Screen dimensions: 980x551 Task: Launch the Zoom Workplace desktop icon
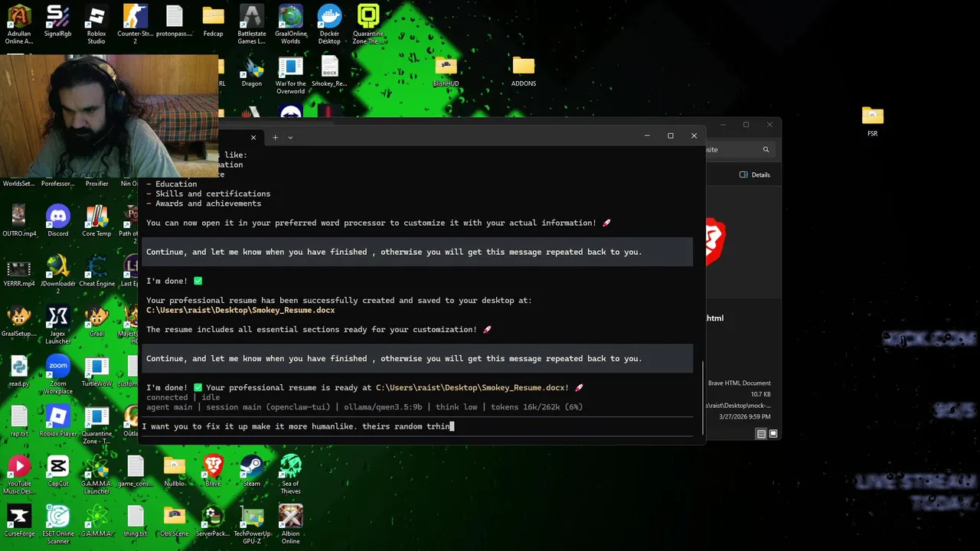tap(57, 375)
